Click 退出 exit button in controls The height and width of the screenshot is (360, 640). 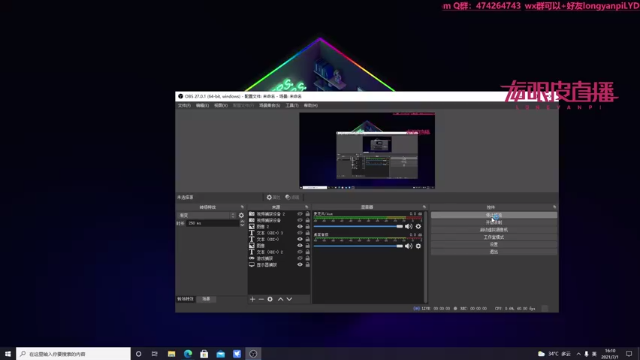click(494, 251)
